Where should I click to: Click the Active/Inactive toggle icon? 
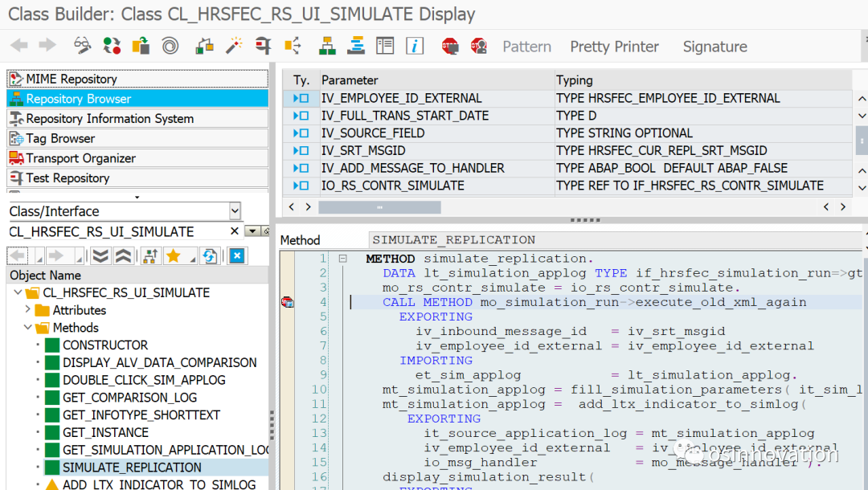pyautogui.click(x=112, y=45)
